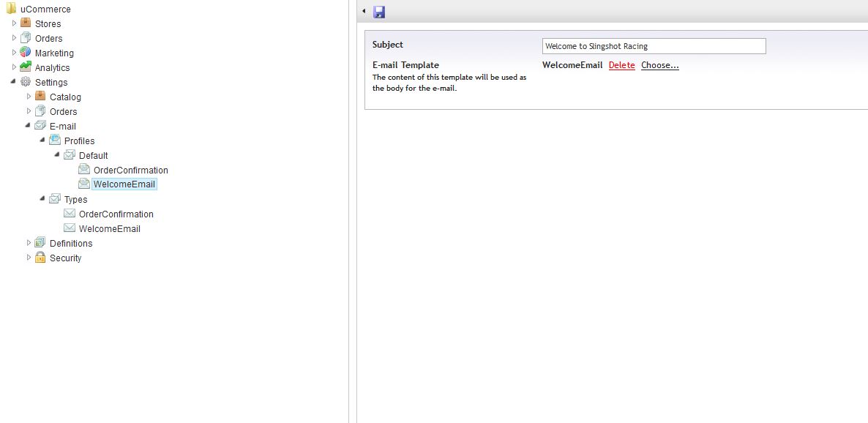Select the uCommerce root label
This screenshot has height=423, width=868.
45,10
